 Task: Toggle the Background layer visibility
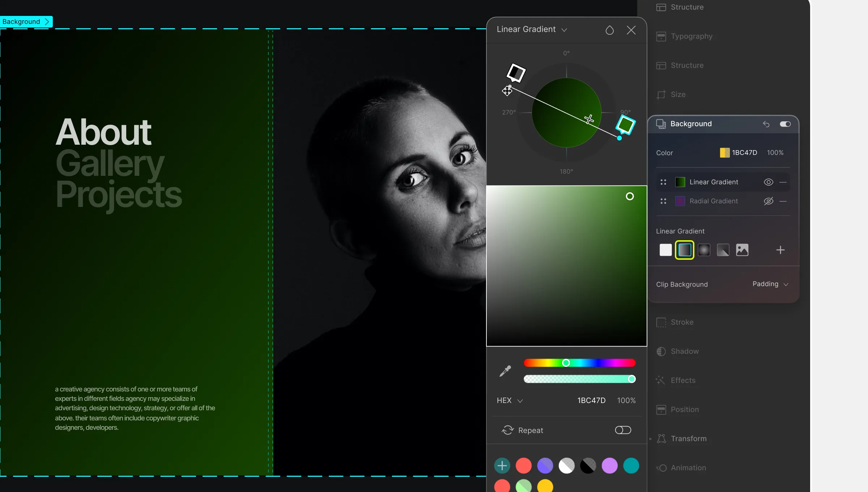coord(786,124)
